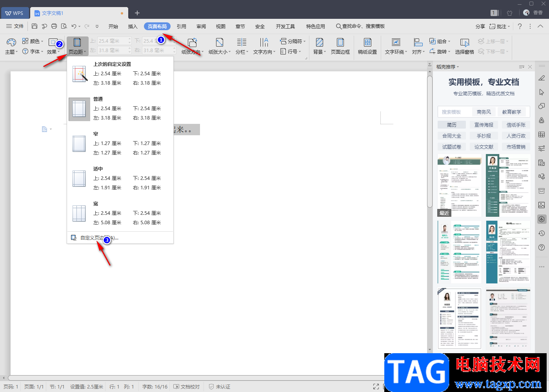Image resolution: width=549 pixels, height=392 pixels.
Task: Select the 宽 (Wide) margin preset
Action: 120,213
